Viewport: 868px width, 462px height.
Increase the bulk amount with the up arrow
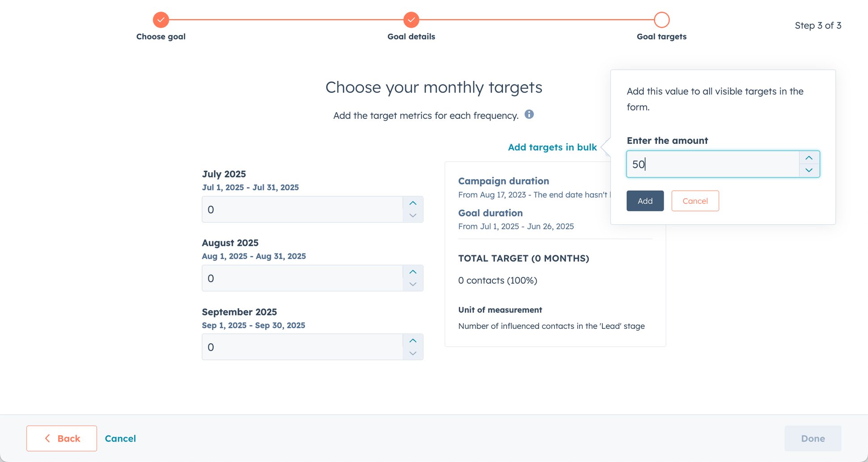(x=809, y=158)
